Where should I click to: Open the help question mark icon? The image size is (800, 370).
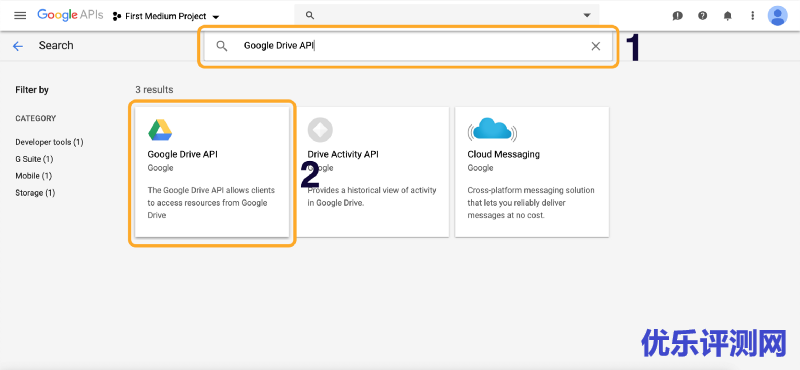(703, 16)
